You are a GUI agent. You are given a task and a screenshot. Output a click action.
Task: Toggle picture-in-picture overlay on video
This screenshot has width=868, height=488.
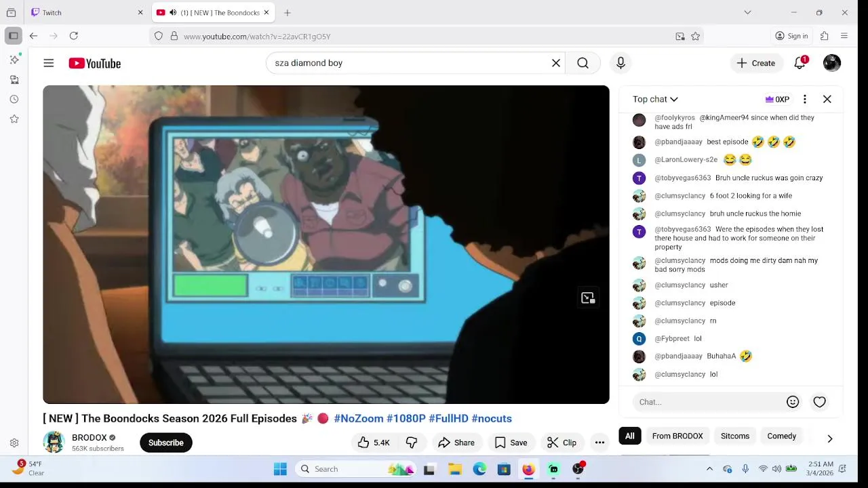click(x=588, y=298)
